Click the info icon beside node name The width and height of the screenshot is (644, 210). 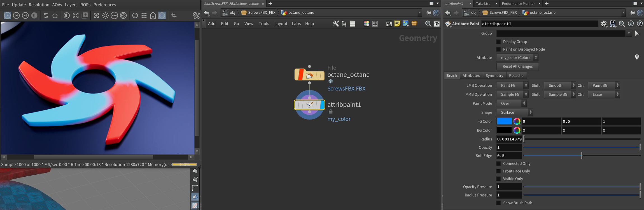pos(631,24)
